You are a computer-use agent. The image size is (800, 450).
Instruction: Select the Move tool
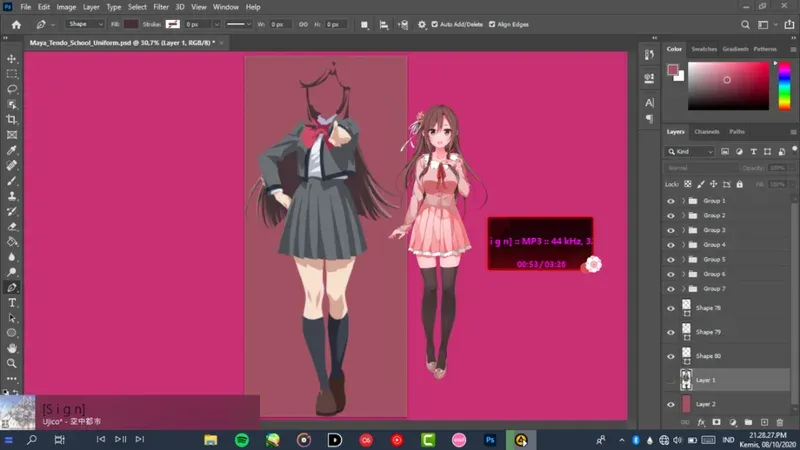pos(12,59)
